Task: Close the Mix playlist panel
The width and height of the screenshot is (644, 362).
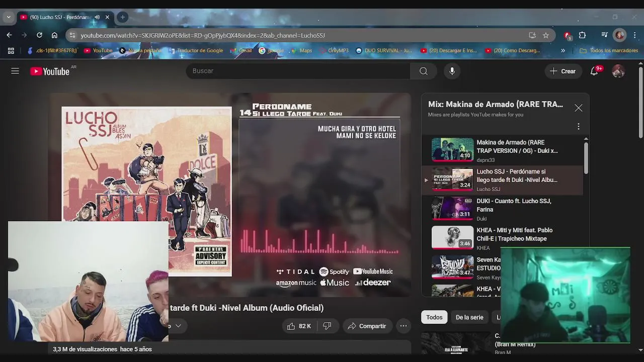Action: (579, 108)
